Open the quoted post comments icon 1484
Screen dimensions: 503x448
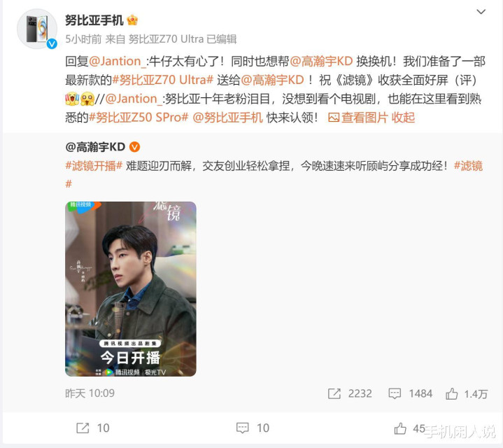point(395,393)
